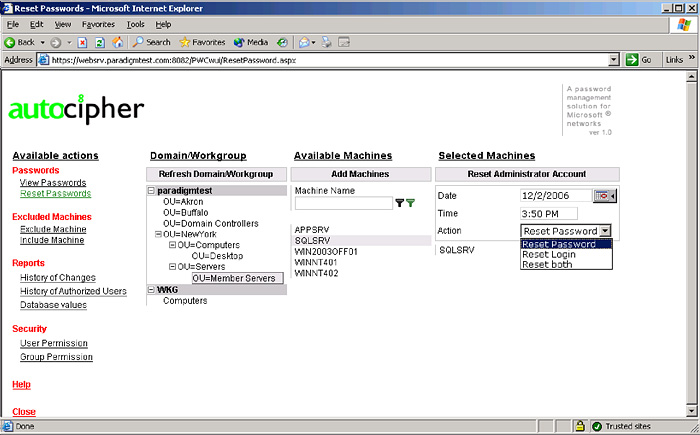This screenshot has width=700, height=435.
Task: Open the Media toolbar button
Action: [251, 42]
